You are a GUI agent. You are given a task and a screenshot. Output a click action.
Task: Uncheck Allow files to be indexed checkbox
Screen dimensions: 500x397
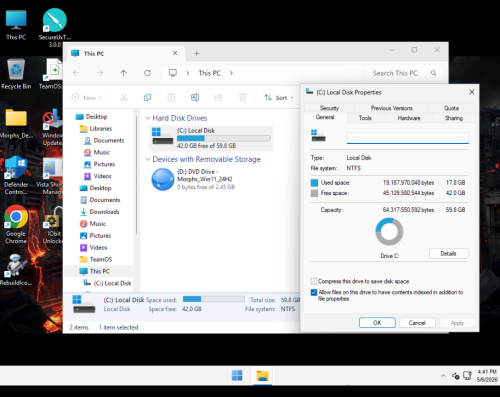[x=314, y=292]
